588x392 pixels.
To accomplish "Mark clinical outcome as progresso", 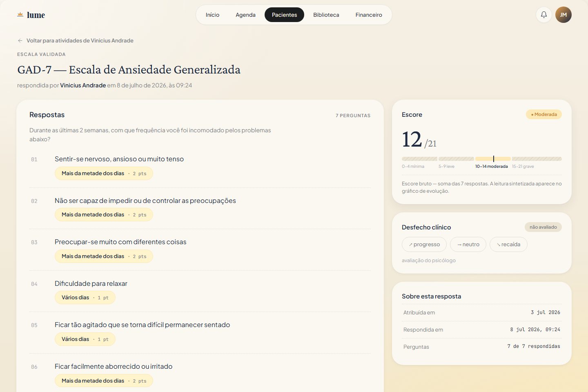I will coord(424,244).
